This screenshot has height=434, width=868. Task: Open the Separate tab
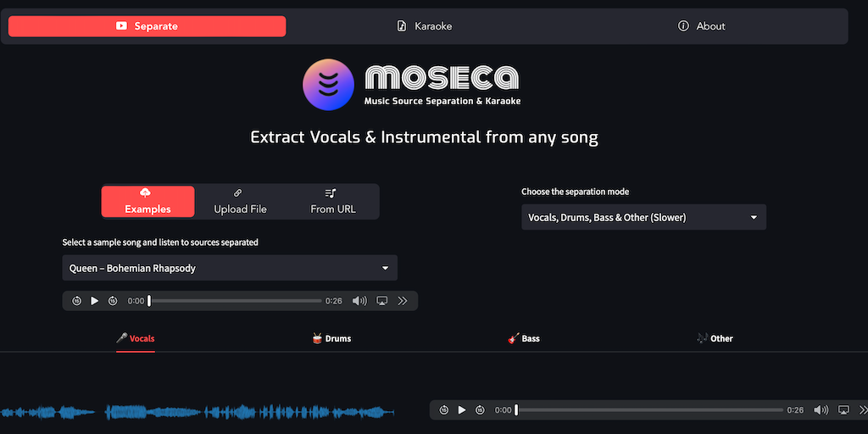[147, 26]
